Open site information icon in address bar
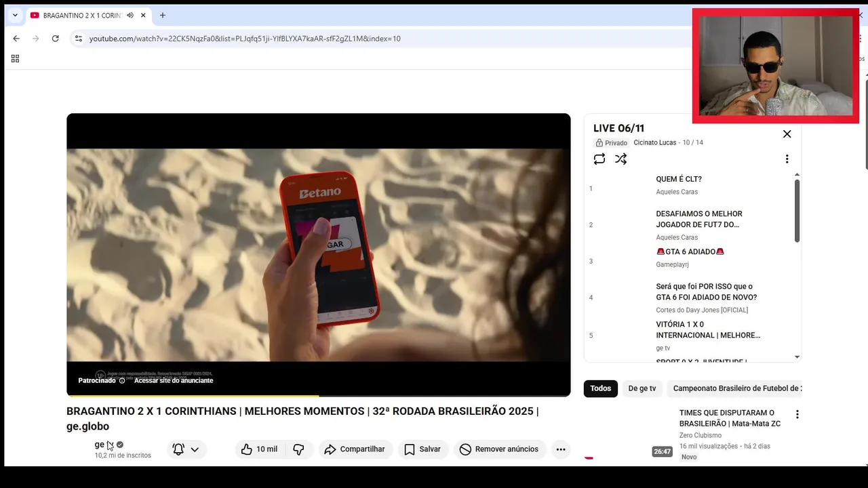The height and width of the screenshot is (488, 868). point(79,39)
